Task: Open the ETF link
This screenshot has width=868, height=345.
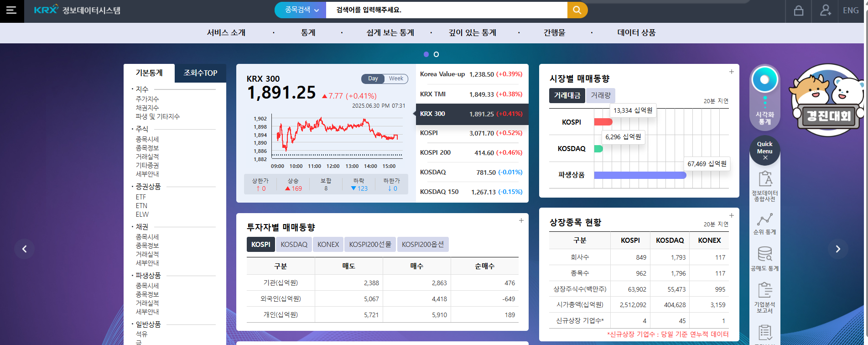Action: (x=141, y=197)
